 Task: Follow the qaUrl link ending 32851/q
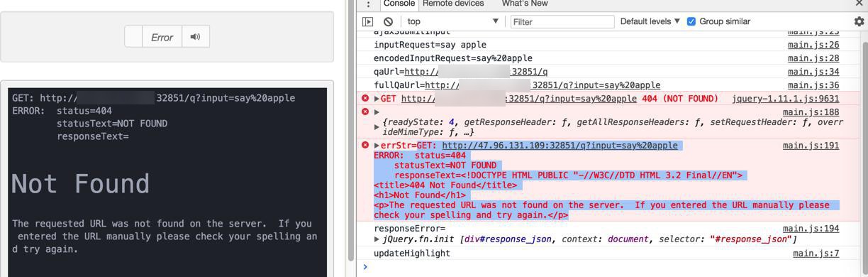(476, 72)
